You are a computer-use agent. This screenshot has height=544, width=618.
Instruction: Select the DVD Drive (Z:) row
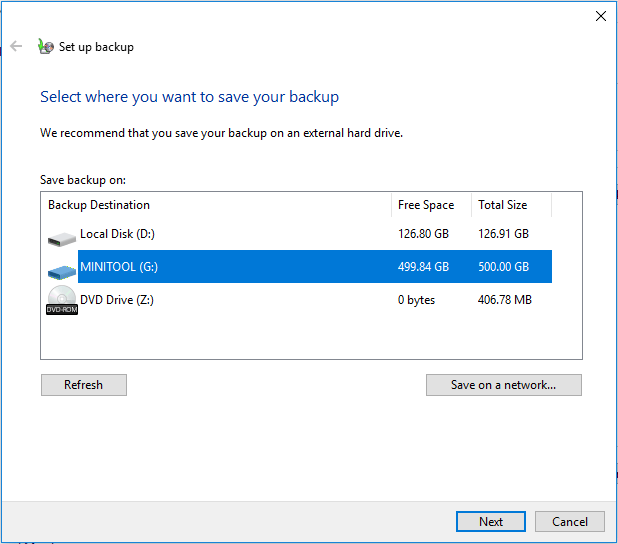[x=299, y=300]
